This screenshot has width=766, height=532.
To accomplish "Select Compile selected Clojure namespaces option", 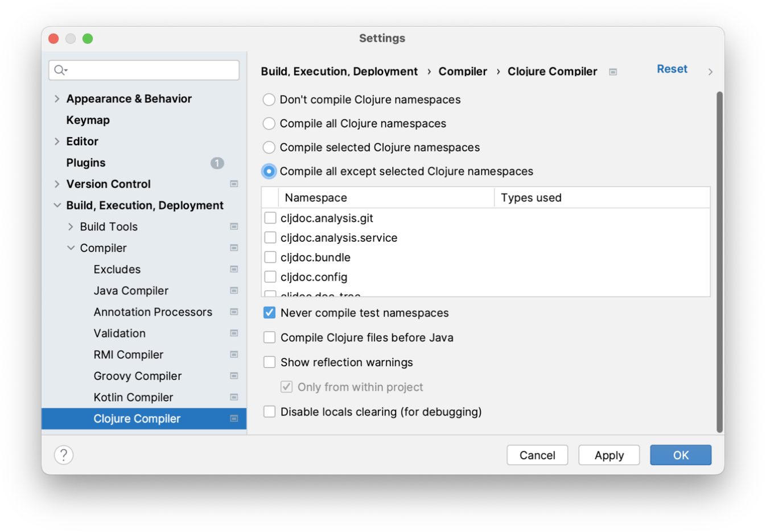I will pos(269,147).
